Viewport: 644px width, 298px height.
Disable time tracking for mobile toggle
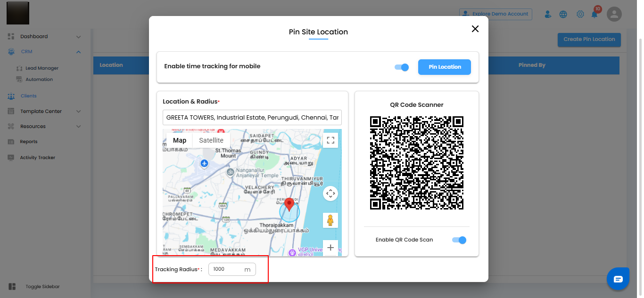pos(402,67)
